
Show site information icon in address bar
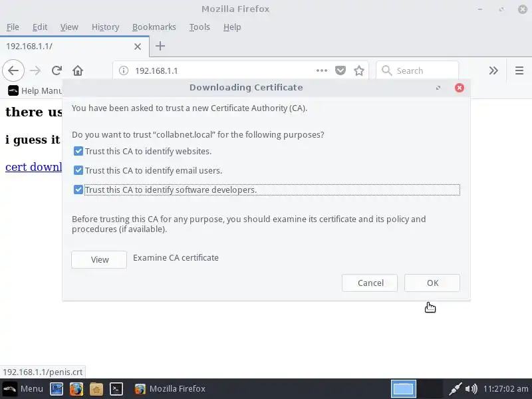click(x=124, y=70)
